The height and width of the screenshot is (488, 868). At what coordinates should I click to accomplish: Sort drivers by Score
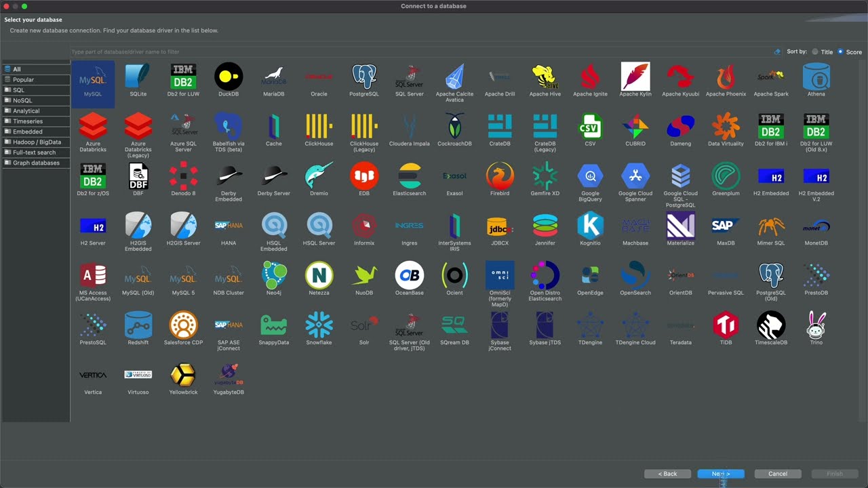[850, 52]
